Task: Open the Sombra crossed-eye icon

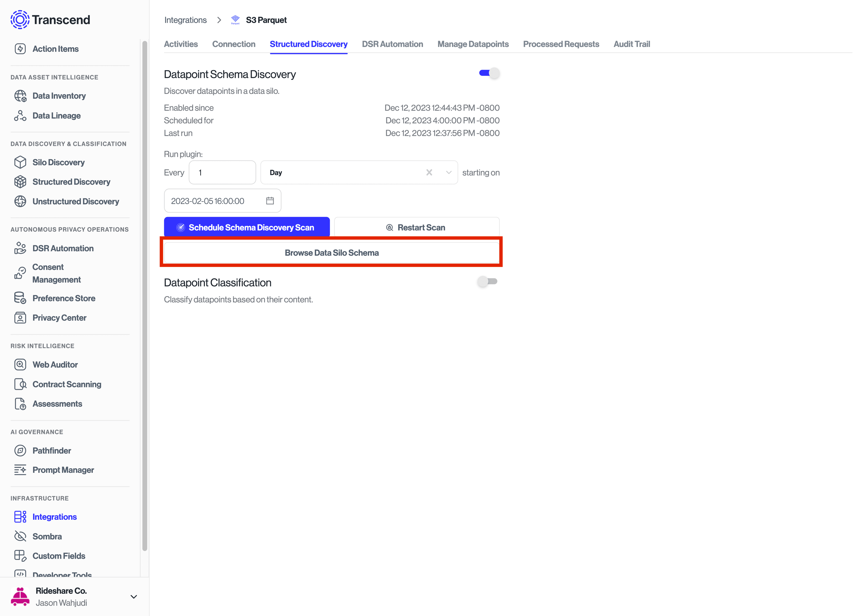Action: tap(20, 536)
